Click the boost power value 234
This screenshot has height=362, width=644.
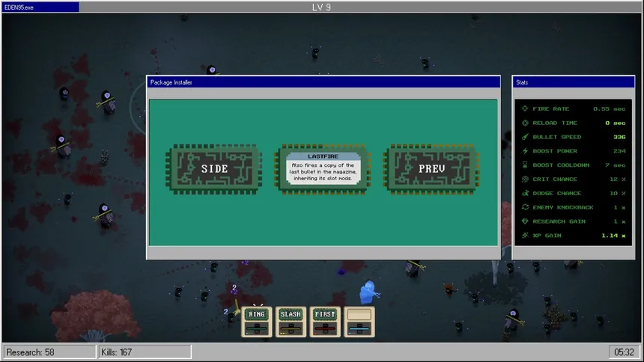pos(619,151)
